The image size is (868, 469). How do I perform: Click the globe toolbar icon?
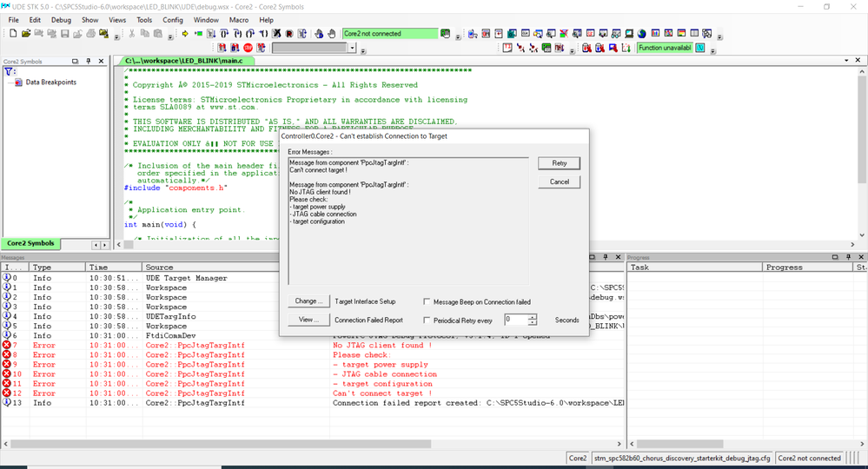coord(642,34)
